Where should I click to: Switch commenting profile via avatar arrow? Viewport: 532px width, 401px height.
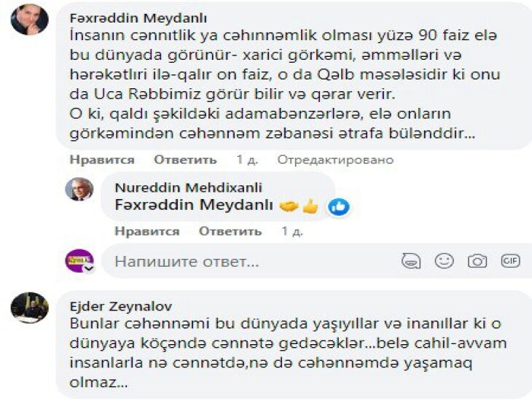pyautogui.click(x=89, y=268)
